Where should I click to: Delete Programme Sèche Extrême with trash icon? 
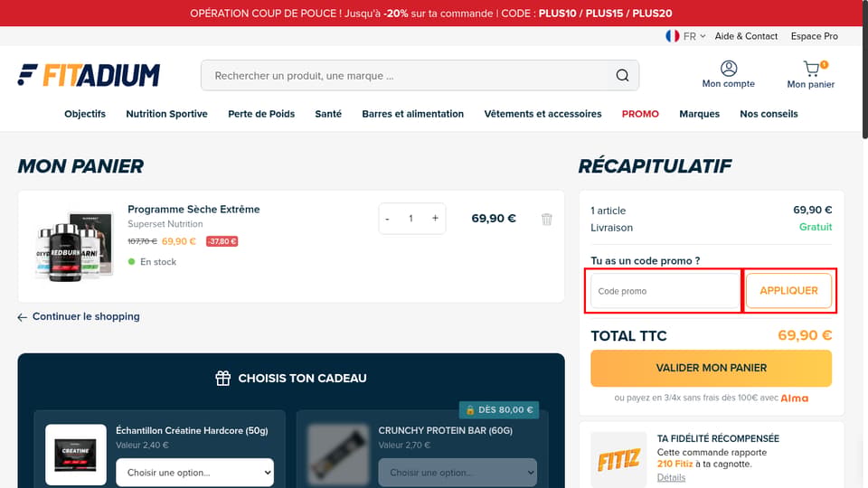pyautogui.click(x=547, y=219)
